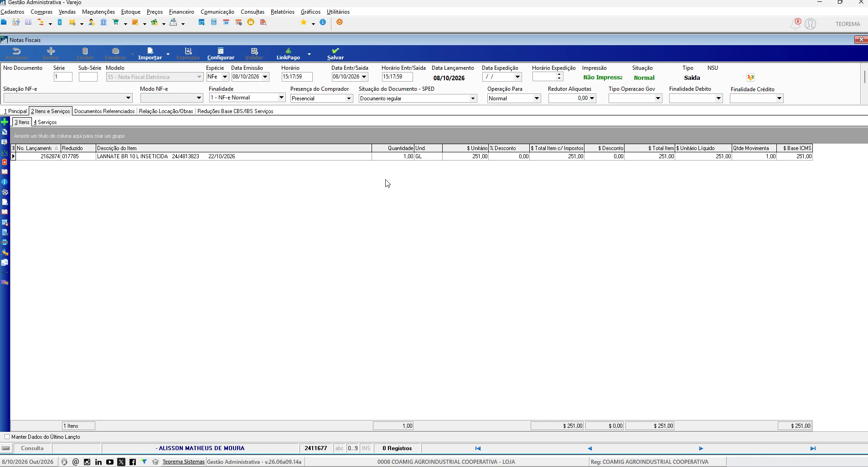Screen dimensions: 868x467
Task: Click the Configurar button
Action: [x=221, y=54]
